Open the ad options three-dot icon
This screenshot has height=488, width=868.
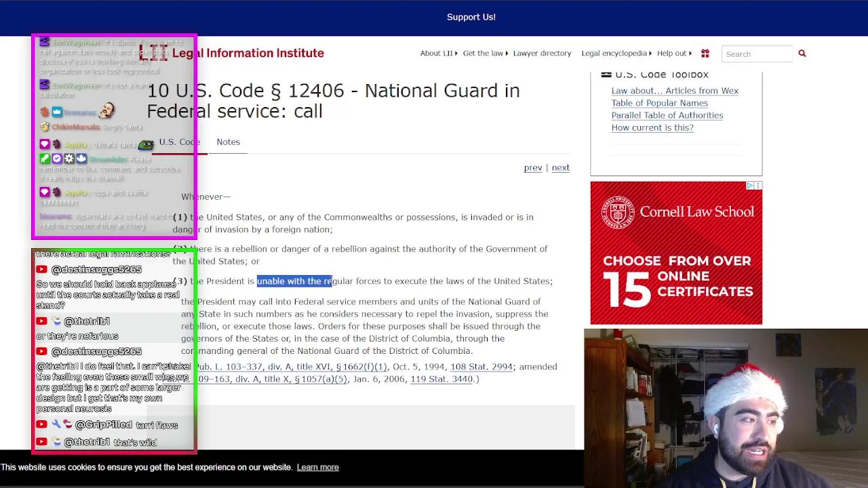click(x=758, y=186)
